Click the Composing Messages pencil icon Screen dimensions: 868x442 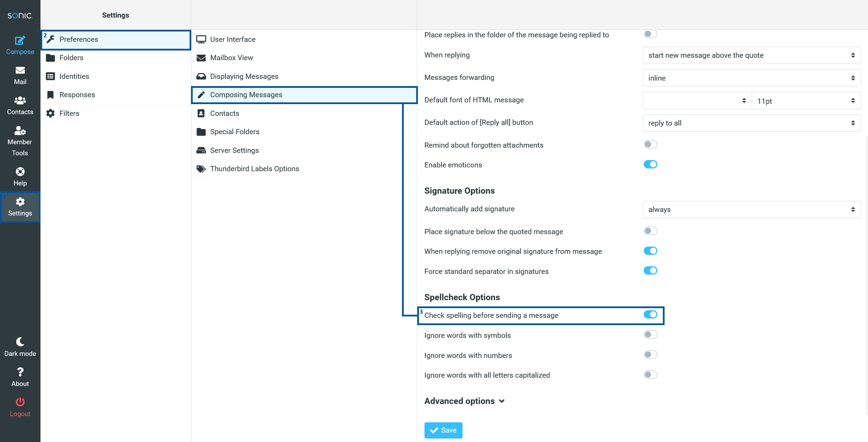[x=201, y=95]
